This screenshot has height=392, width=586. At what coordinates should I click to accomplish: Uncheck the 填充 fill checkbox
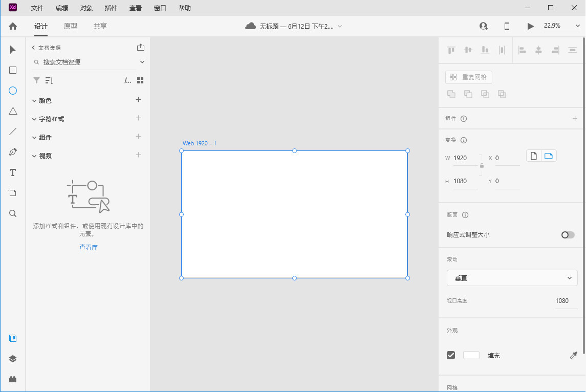451,355
